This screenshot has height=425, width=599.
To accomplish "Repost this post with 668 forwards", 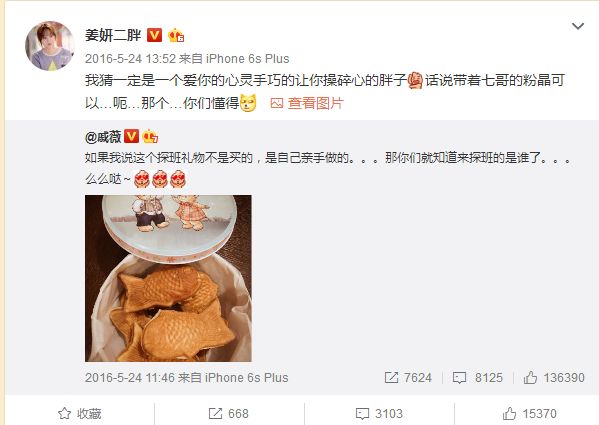I will tap(228, 414).
